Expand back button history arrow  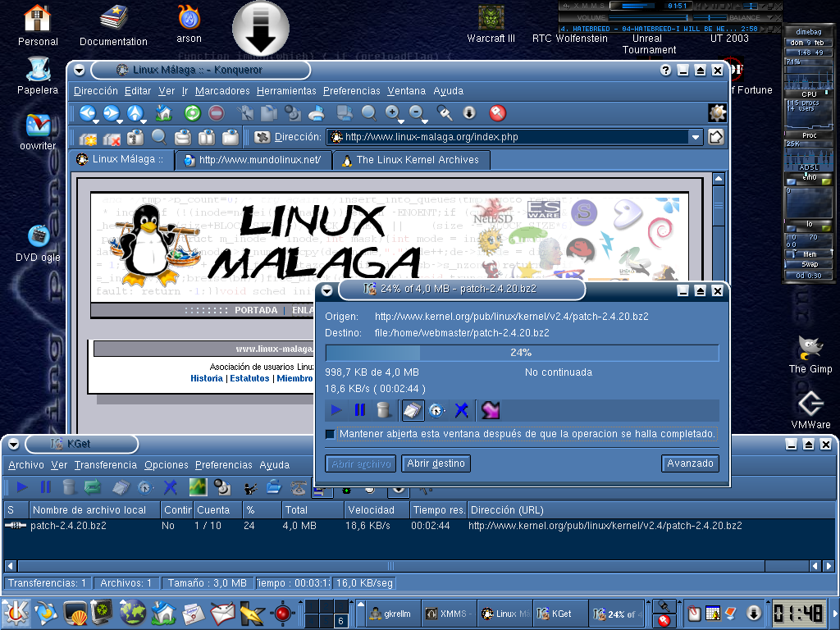(x=96, y=121)
